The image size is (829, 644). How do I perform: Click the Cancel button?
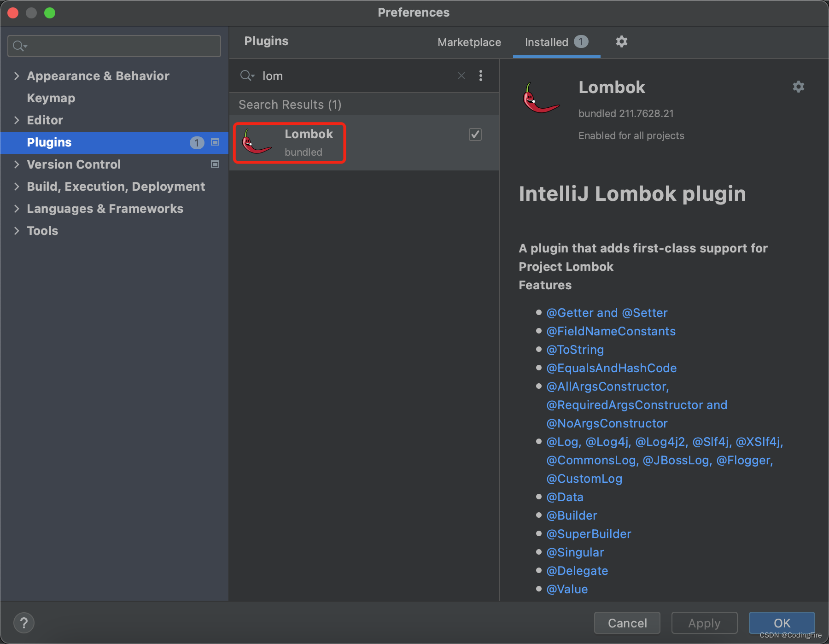(627, 623)
